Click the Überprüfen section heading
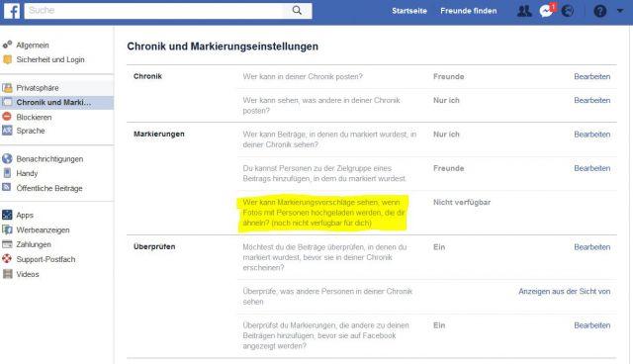The image size is (633, 364). pyautogui.click(x=154, y=246)
